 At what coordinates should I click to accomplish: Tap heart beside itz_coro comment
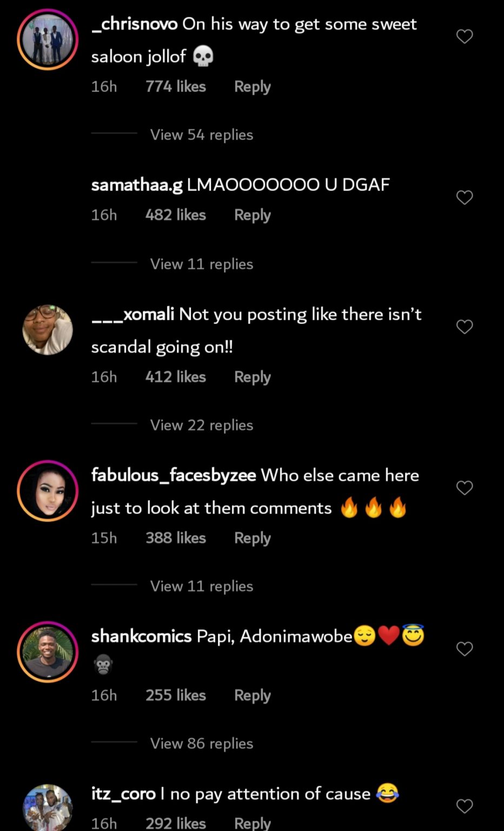(465, 806)
